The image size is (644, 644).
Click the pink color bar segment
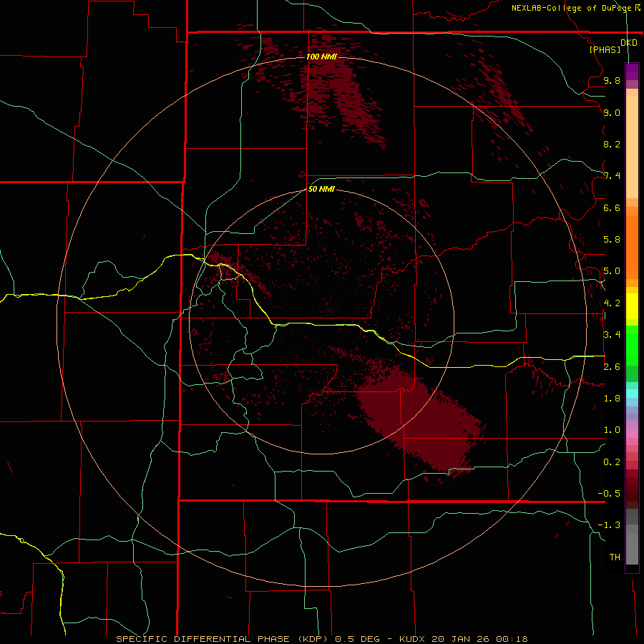click(632, 434)
